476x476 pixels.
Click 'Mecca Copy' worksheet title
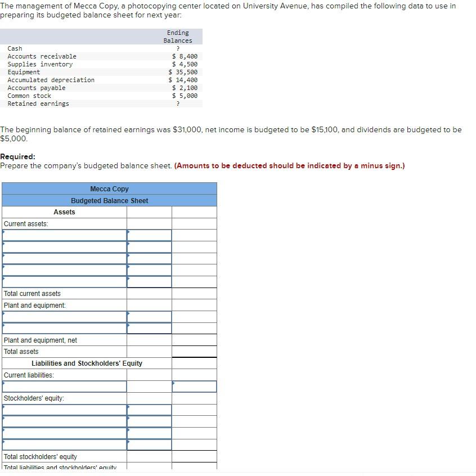[x=109, y=189]
